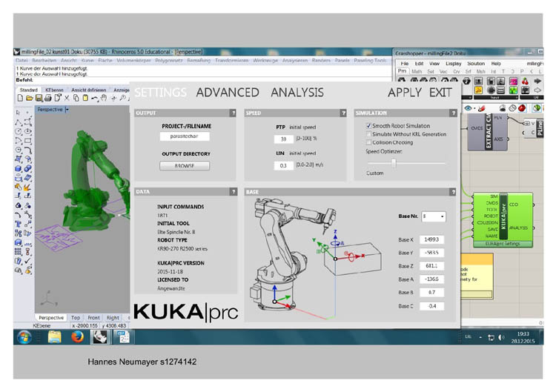
Task: Click the yellow component icon in Grasshopper Input group
Action: [478, 90]
